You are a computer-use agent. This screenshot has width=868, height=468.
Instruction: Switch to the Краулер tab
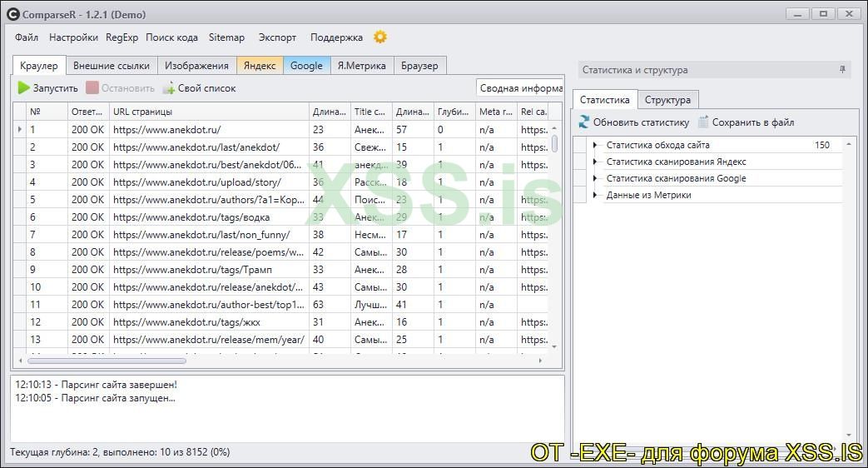click(39, 65)
